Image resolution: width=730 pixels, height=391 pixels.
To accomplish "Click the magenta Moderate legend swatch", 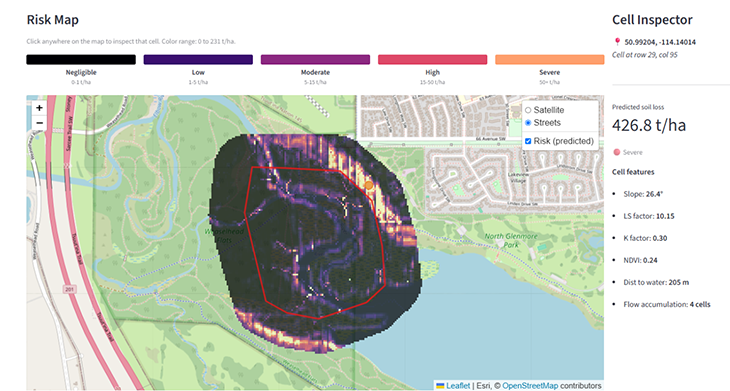I will click(x=315, y=60).
